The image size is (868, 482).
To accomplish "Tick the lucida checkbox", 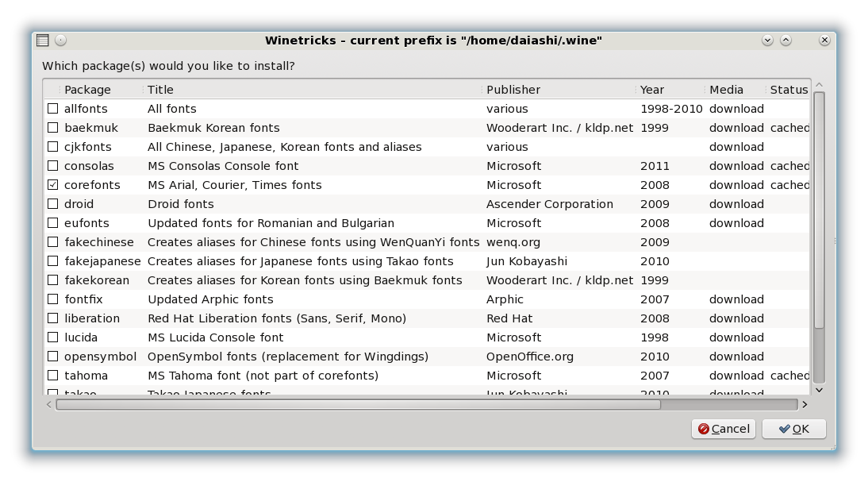I will (x=52, y=337).
